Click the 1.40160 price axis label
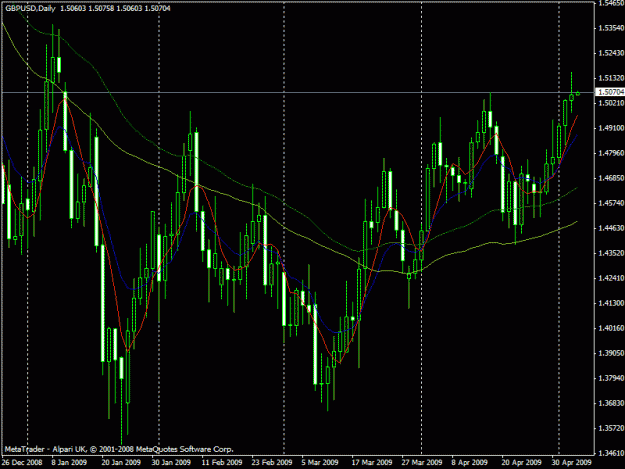Image resolution: width=625 pixels, height=469 pixels. click(611, 328)
